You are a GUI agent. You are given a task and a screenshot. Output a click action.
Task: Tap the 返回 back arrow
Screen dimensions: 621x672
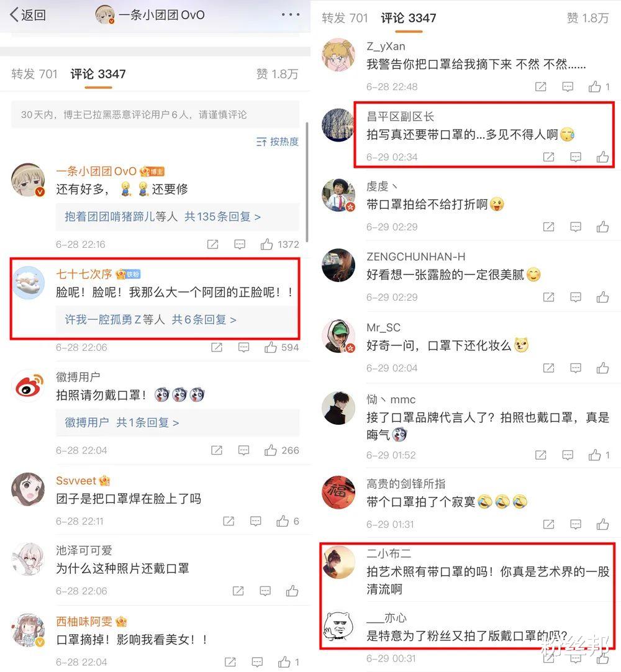click(27, 15)
